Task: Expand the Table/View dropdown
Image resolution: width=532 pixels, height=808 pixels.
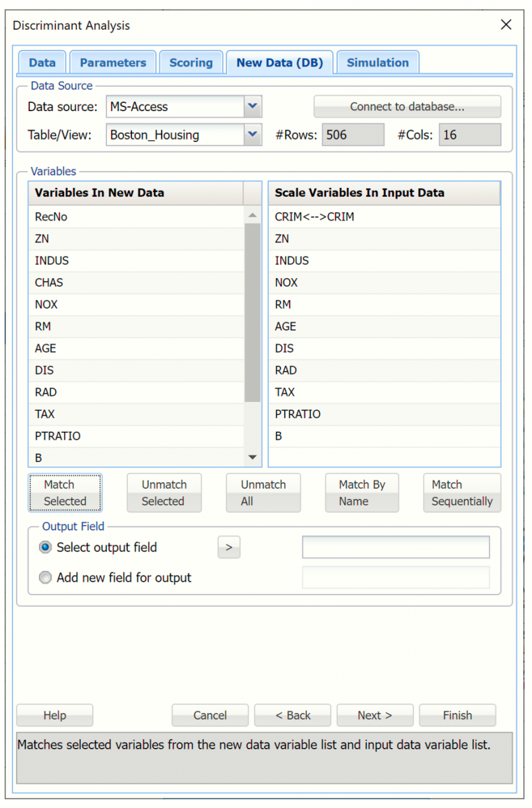Action: click(252, 135)
